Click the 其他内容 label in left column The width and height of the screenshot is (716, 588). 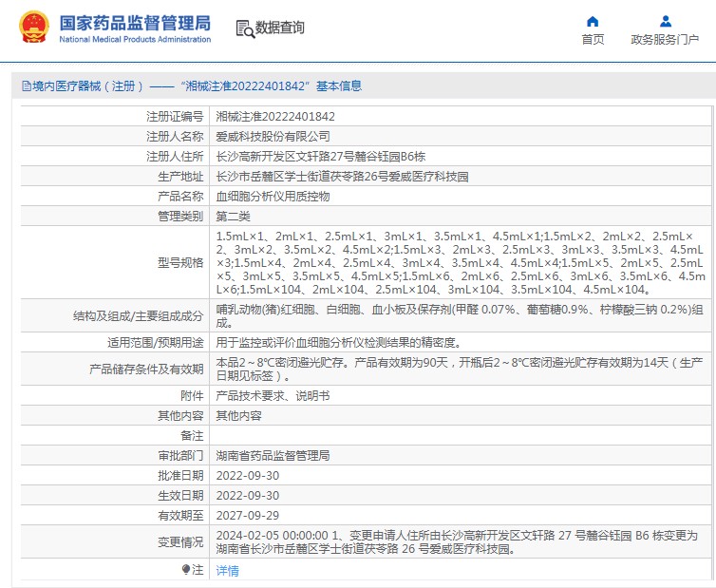click(180, 415)
